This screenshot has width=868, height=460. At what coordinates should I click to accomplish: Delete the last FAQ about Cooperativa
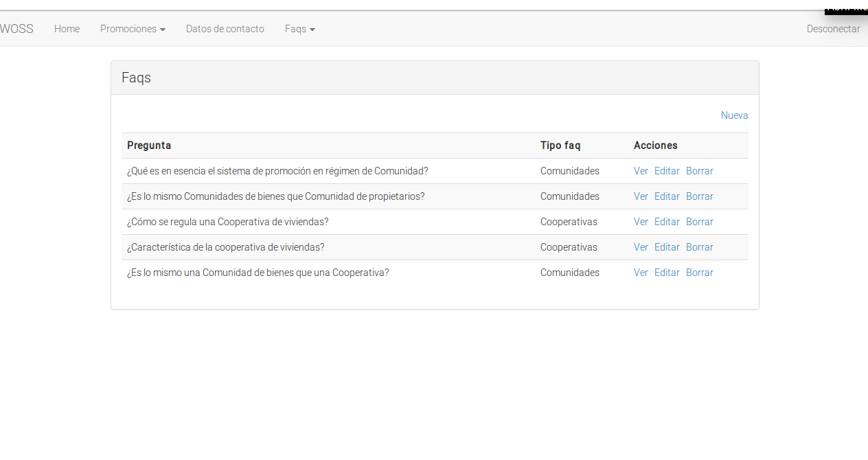(699, 273)
